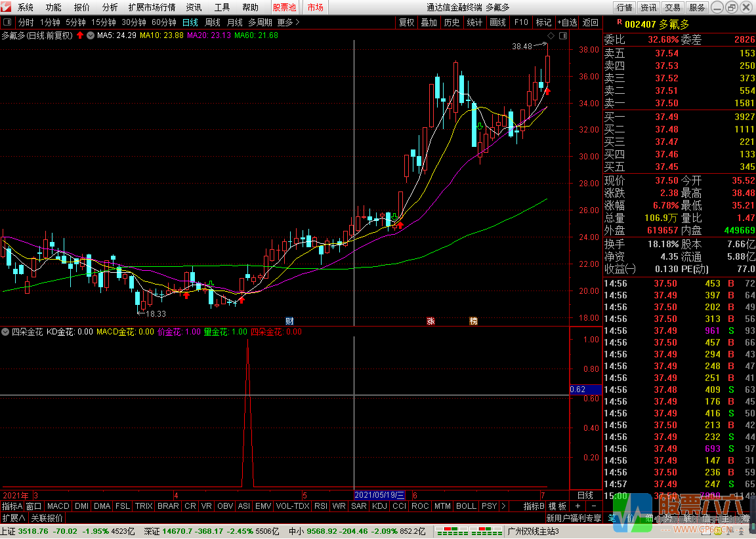Switch to the 交易 tab at top right
Viewport: 756px width, 539px height.
pos(673,7)
